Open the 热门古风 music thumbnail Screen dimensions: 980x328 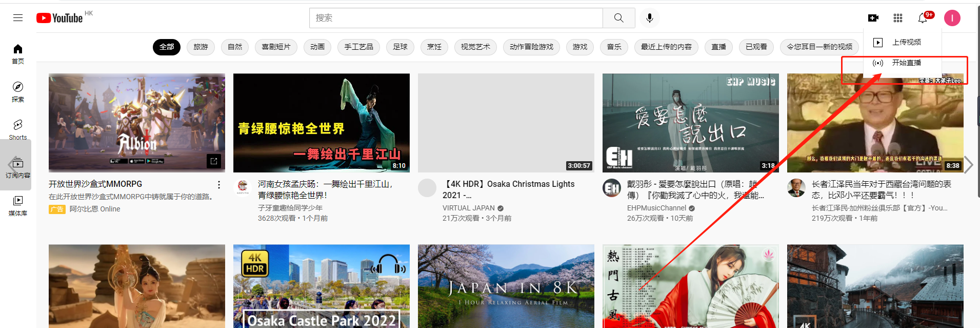click(691, 286)
